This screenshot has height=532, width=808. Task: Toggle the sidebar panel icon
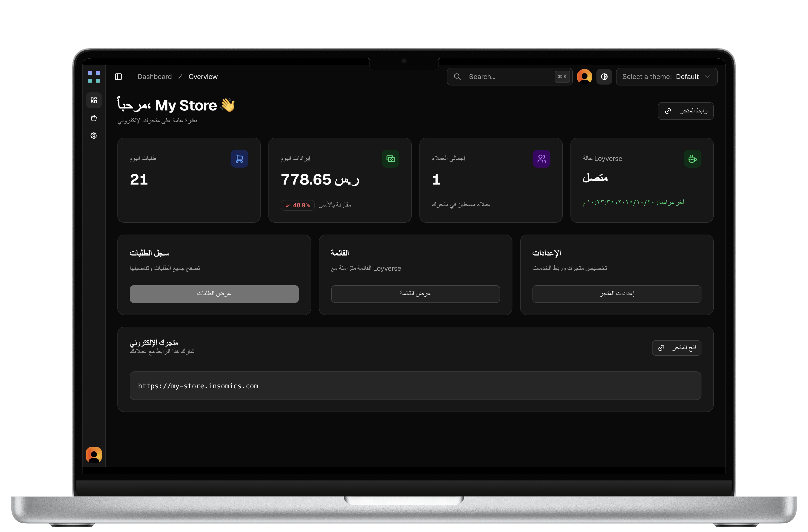[x=118, y=77]
